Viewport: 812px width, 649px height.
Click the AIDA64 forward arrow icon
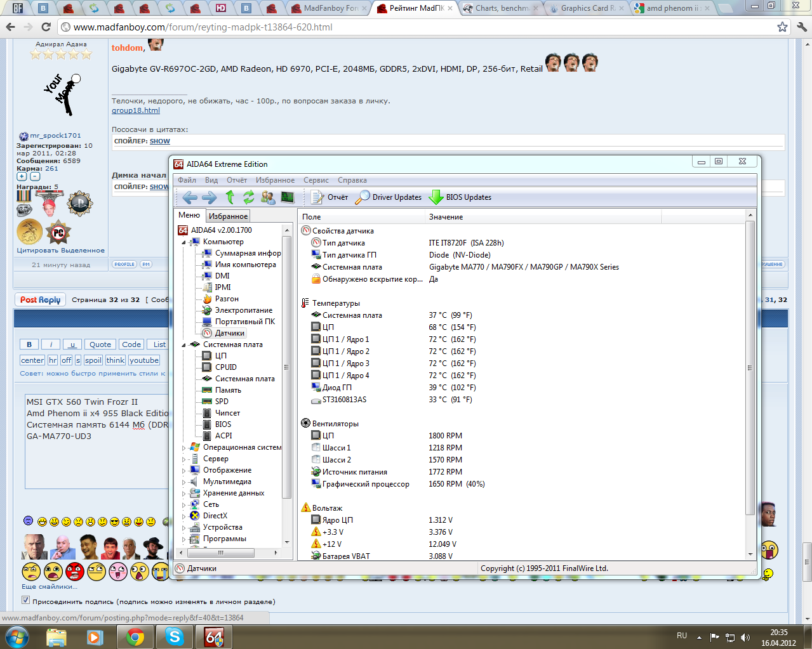point(209,197)
